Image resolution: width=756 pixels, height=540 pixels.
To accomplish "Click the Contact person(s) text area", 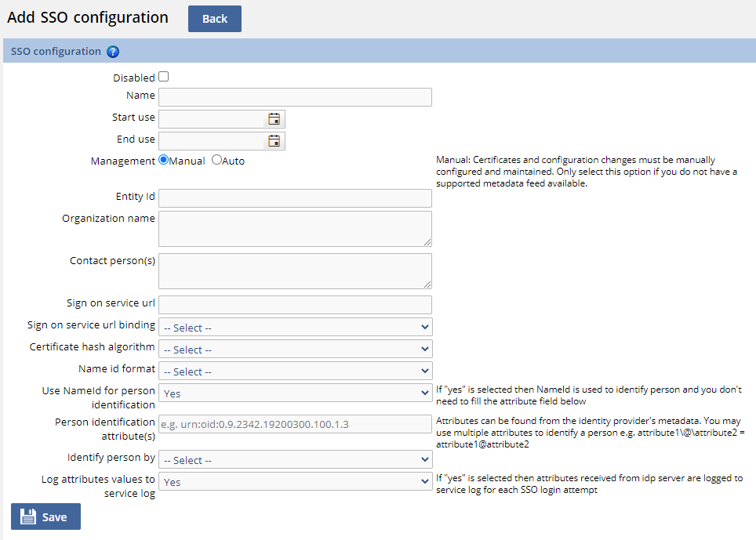I will coord(295,271).
